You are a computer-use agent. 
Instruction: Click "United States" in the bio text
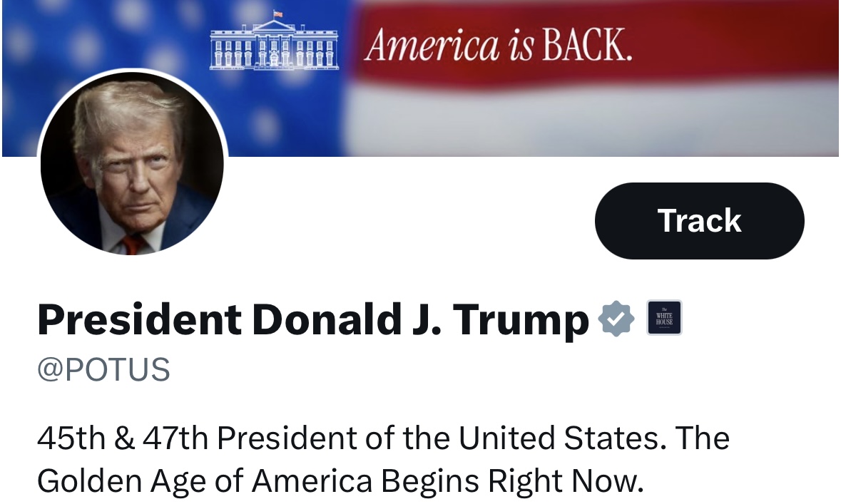coord(559,438)
